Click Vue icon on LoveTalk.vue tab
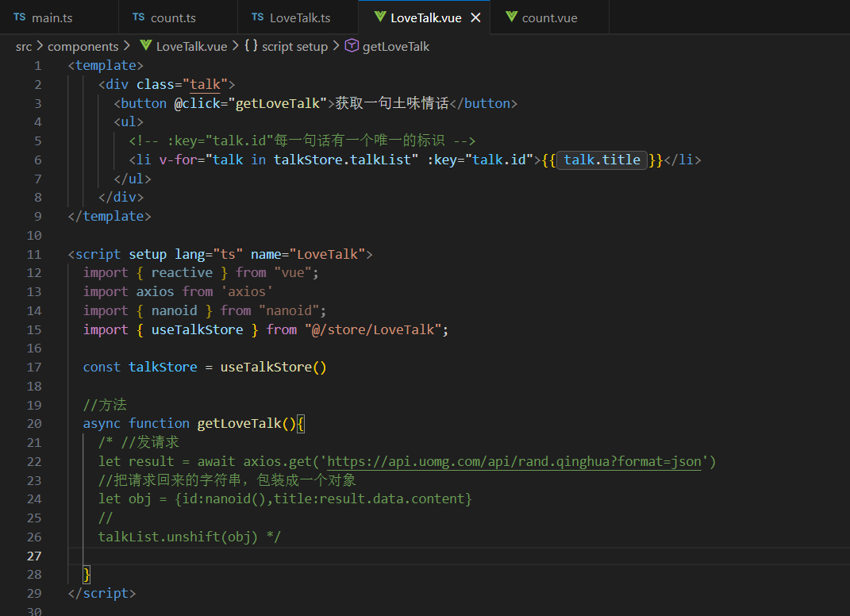Viewport: 850px width, 616px height. (x=380, y=17)
